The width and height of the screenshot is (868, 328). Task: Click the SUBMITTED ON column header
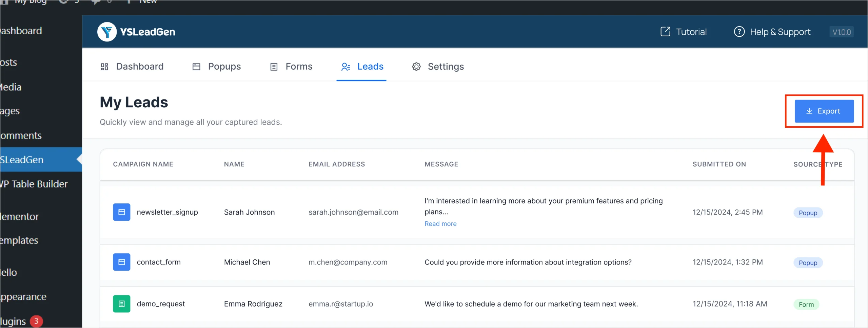pyautogui.click(x=719, y=164)
